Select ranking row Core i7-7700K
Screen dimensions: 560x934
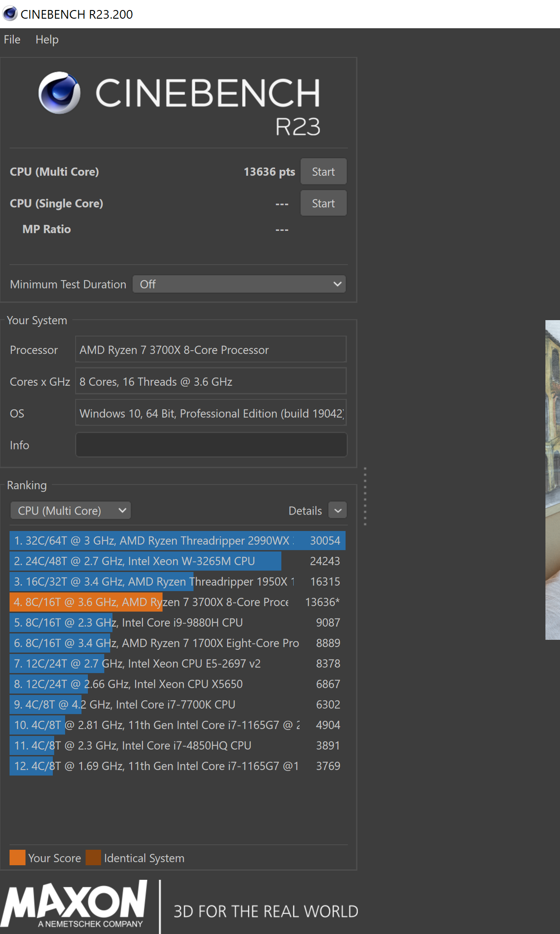coord(178,704)
